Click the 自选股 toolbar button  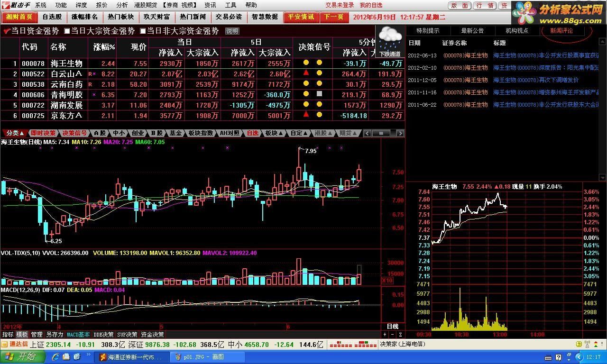(52, 17)
